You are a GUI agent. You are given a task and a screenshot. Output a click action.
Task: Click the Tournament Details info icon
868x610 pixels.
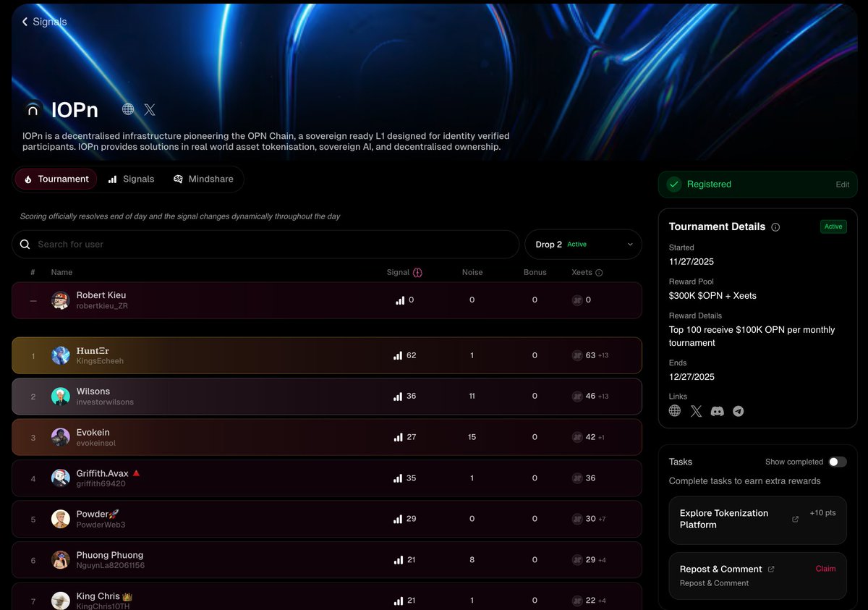(775, 227)
